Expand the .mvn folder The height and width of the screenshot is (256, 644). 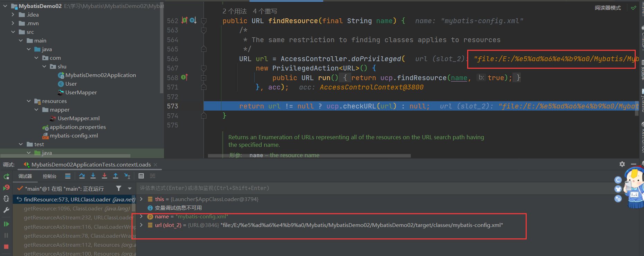coord(13,23)
